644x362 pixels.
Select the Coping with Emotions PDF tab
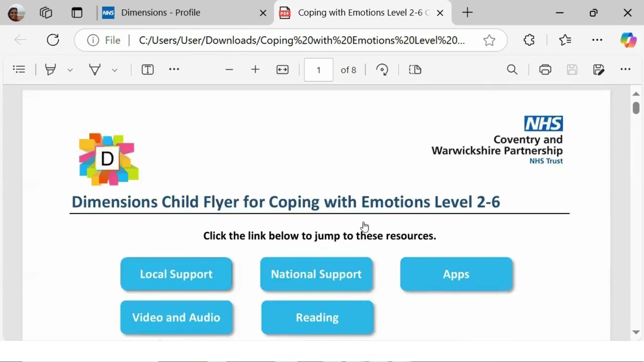[362, 13]
